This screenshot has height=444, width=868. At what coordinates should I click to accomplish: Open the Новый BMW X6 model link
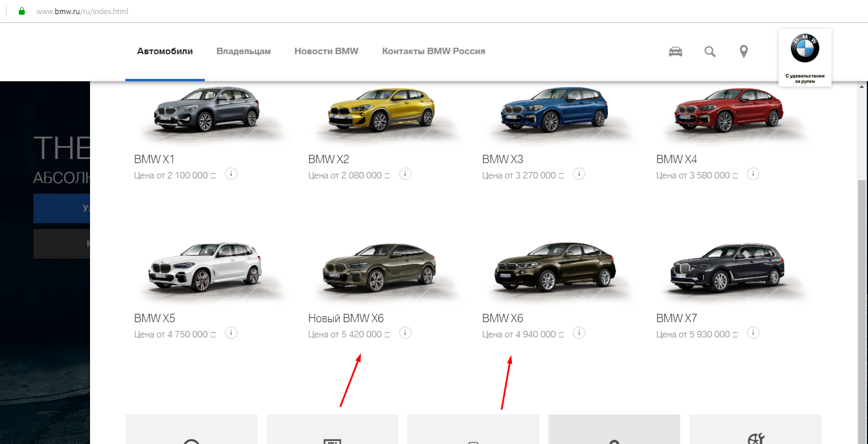coord(346,319)
